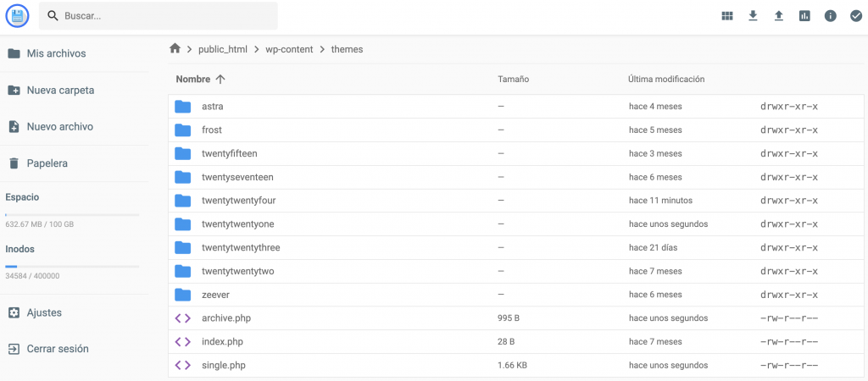
Task: Click the Buscar search field
Action: tap(161, 16)
